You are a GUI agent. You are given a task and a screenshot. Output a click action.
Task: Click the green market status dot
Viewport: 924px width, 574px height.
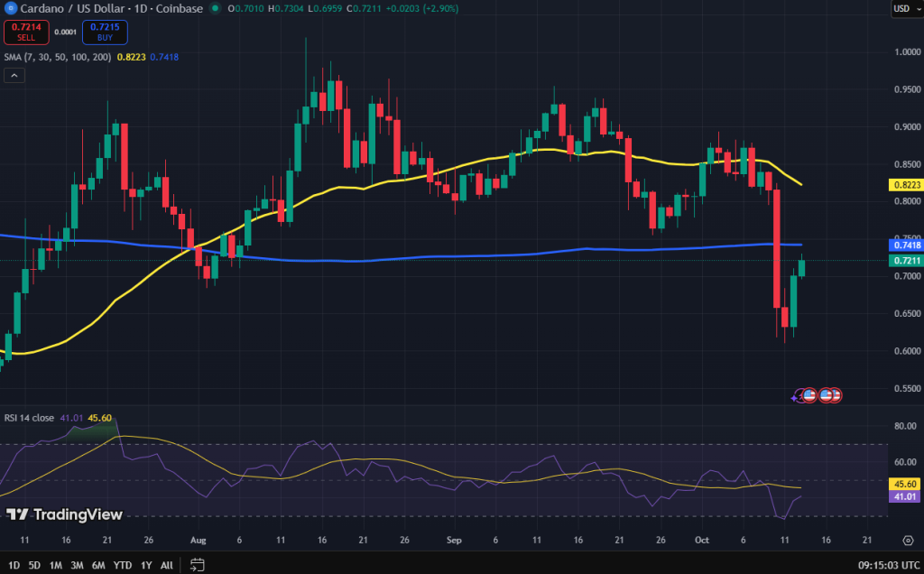click(215, 8)
